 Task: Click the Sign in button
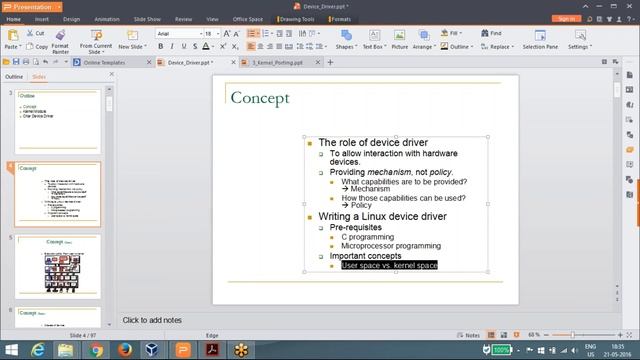tap(566, 19)
